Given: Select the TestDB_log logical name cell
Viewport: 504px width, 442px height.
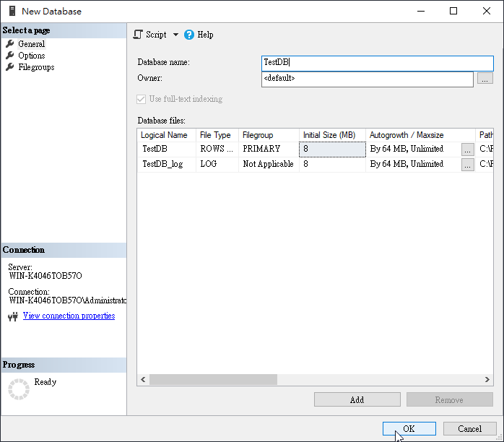Looking at the screenshot, I should (167, 164).
